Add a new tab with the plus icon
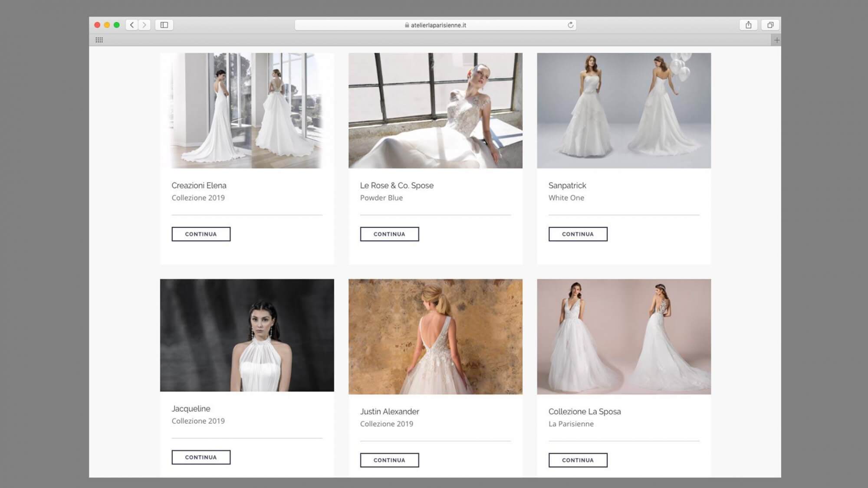Viewport: 868px width, 488px height. [x=776, y=40]
